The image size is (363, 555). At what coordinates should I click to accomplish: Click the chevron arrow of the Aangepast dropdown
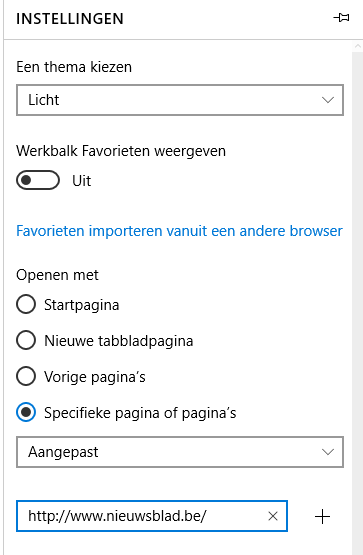[x=328, y=452]
